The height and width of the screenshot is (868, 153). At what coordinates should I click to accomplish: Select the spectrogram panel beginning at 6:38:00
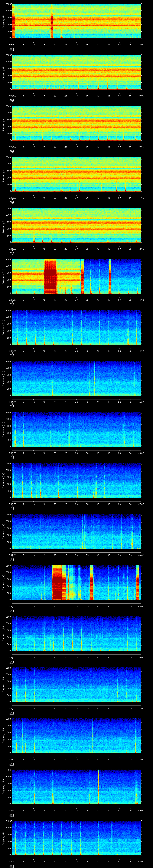(77, 72)
